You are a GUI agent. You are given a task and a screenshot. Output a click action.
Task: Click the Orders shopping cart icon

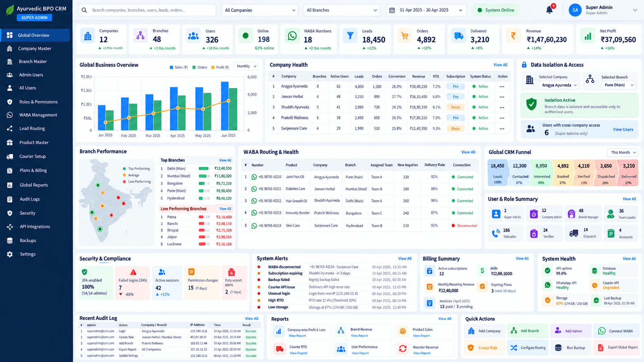click(x=404, y=36)
